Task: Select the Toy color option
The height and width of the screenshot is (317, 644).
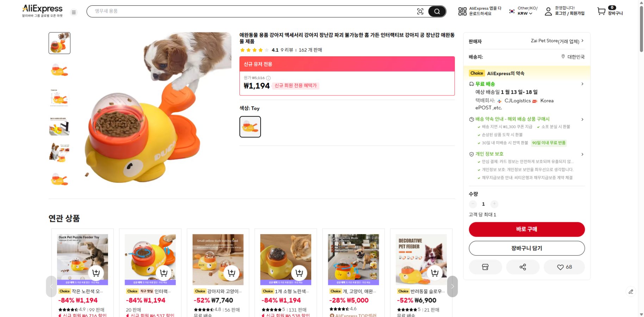Action: click(x=250, y=126)
